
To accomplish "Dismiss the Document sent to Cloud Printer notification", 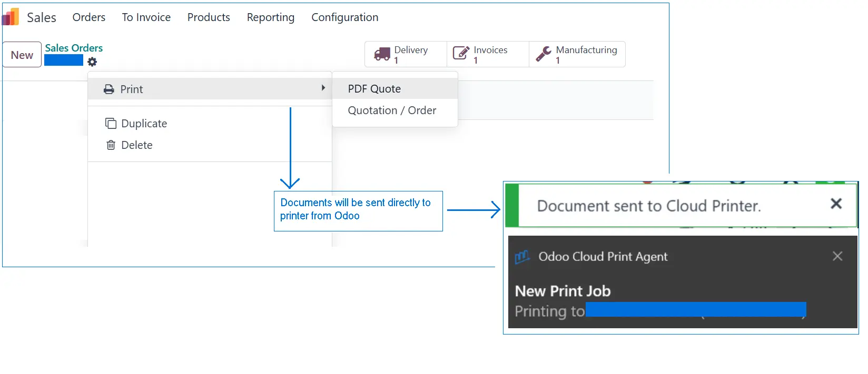I will pyautogui.click(x=836, y=204).
